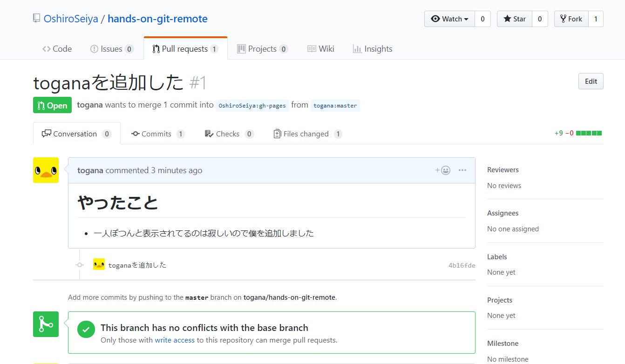The height and width of the screenshot is (364, 625).
Task: Open the commit message 'toganaを追加した'
Action: coord(137,265)
